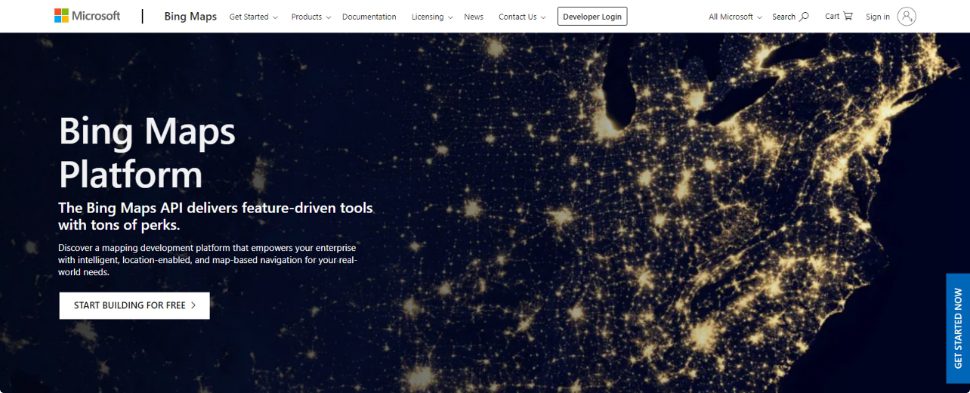
Task: Click the Sign in text link
Action: (x=878, y=17)
